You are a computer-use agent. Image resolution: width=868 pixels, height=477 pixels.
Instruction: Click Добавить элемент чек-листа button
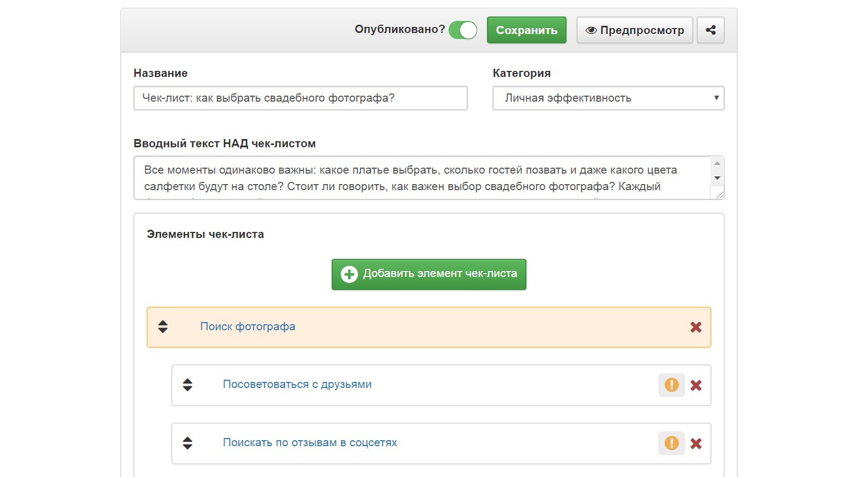click(x=429, y=274)
